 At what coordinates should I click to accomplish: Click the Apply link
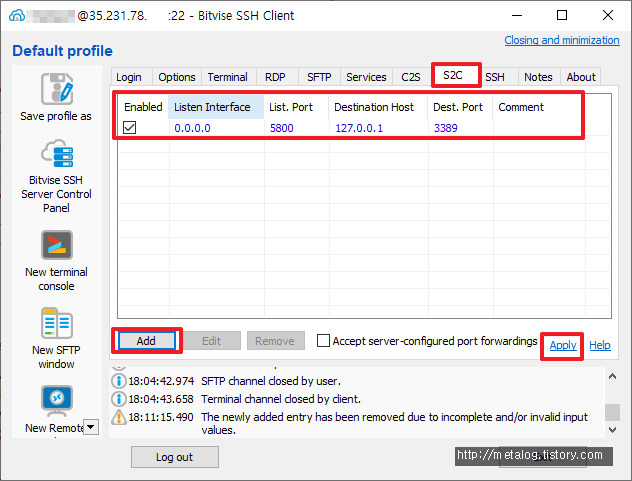pyautogui.click(x=563, y=345)
